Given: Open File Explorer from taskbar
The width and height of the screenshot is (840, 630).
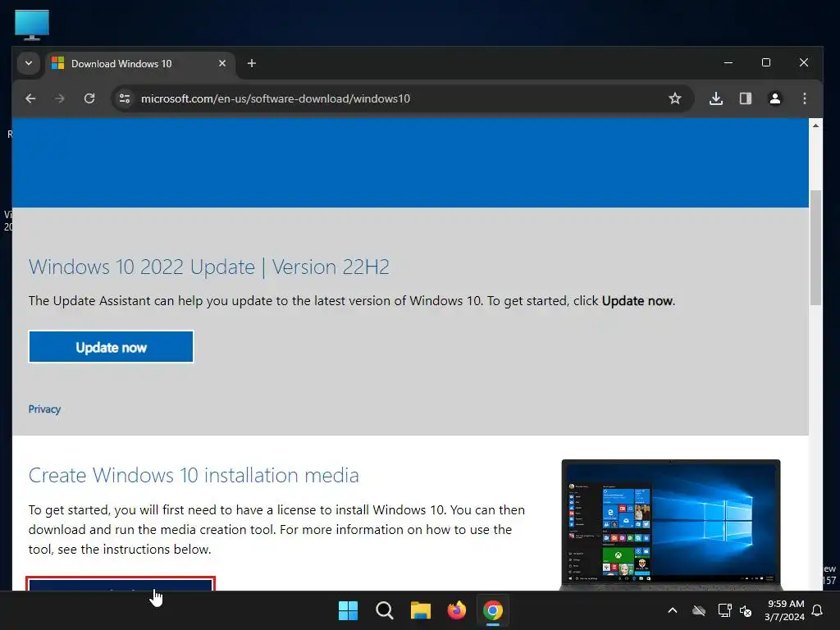Looking at the screenshot, I should pos(421,610).
